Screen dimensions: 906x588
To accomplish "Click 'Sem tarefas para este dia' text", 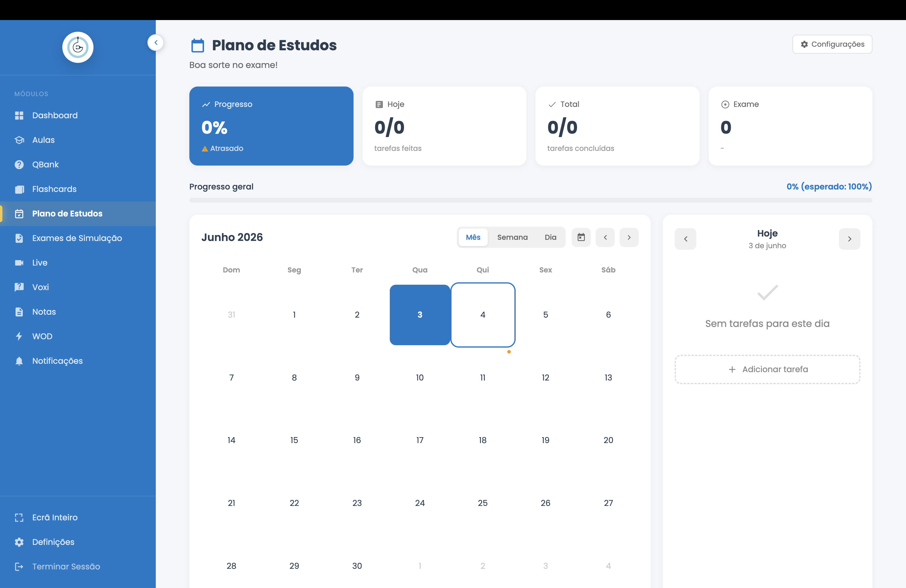I will coord(767,324).
